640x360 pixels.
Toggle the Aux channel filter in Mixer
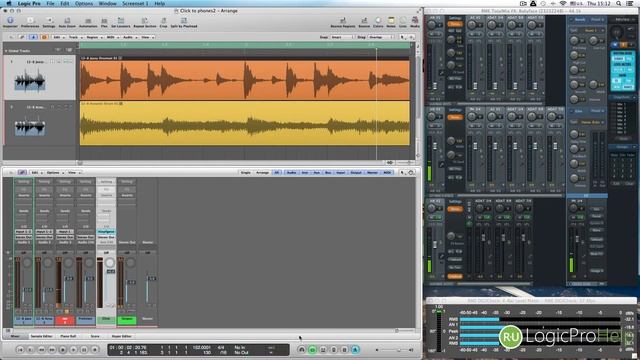pos(316,173)
